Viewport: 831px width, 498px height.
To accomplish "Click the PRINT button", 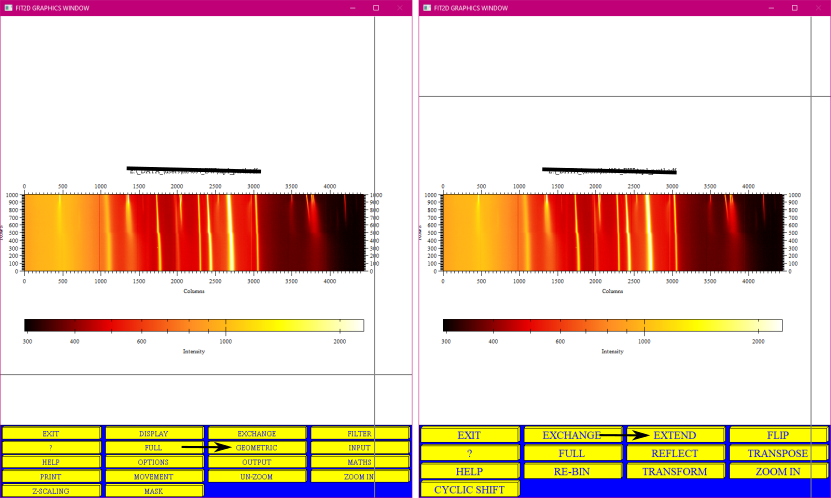I will pyautogui.click(x=51, y=476).
